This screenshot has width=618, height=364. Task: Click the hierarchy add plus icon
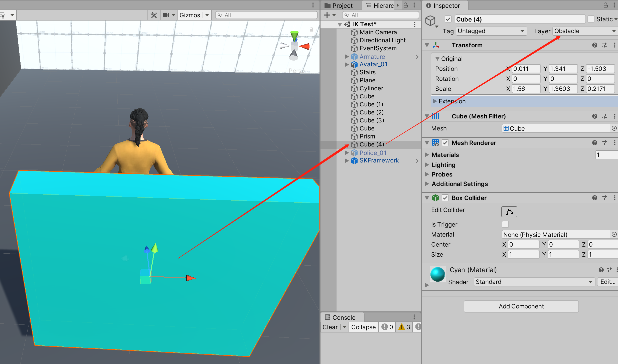(327, 15)
